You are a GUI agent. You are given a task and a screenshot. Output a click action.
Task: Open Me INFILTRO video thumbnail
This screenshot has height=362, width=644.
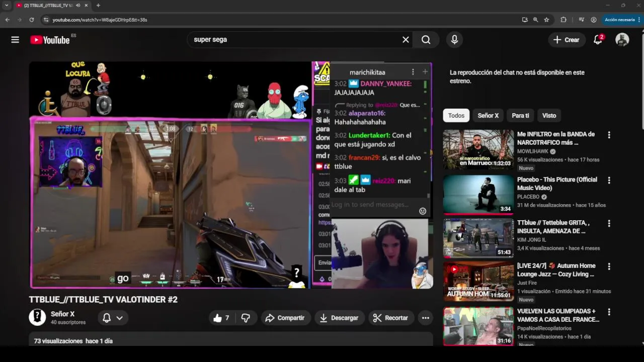[478, 150]
